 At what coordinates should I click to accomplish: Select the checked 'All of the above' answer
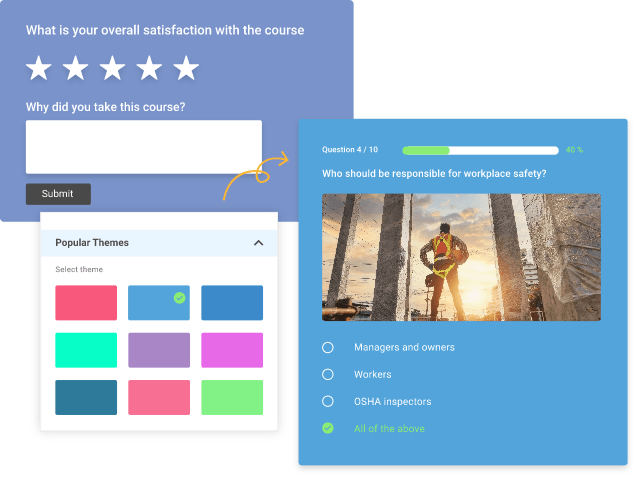(x=327, y=428)
